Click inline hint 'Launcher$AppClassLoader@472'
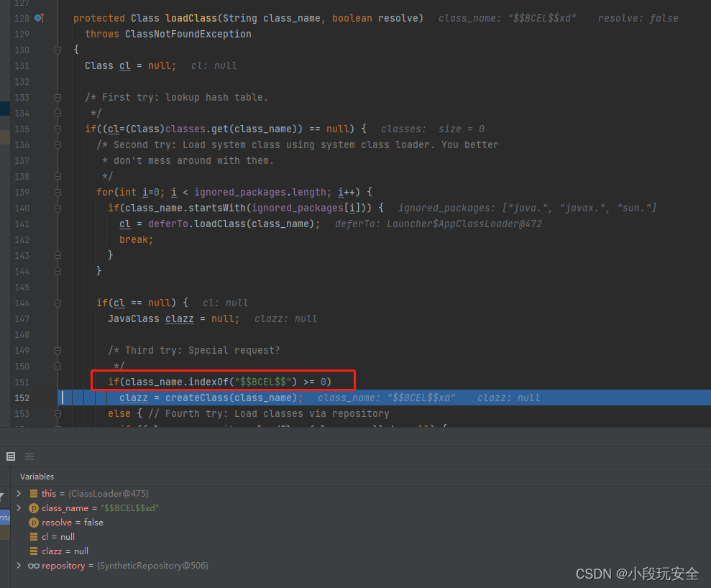This screenshot has width=711, height=588. click(x=464, y=224)
